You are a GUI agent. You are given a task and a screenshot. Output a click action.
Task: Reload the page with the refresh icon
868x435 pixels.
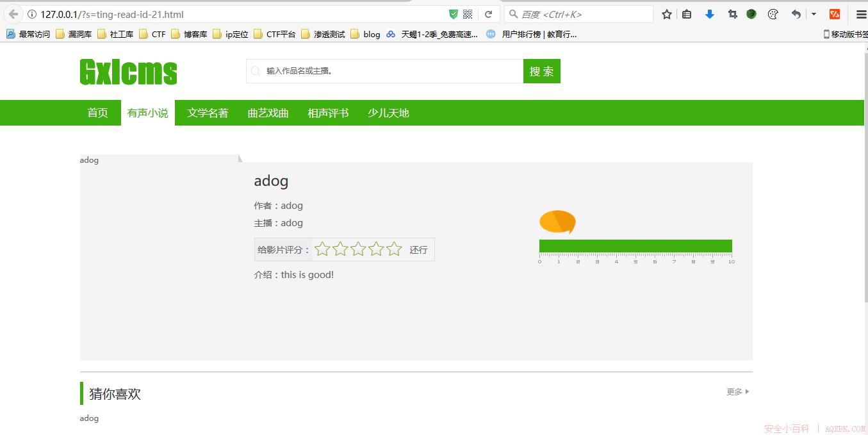[x=488, y=14]
